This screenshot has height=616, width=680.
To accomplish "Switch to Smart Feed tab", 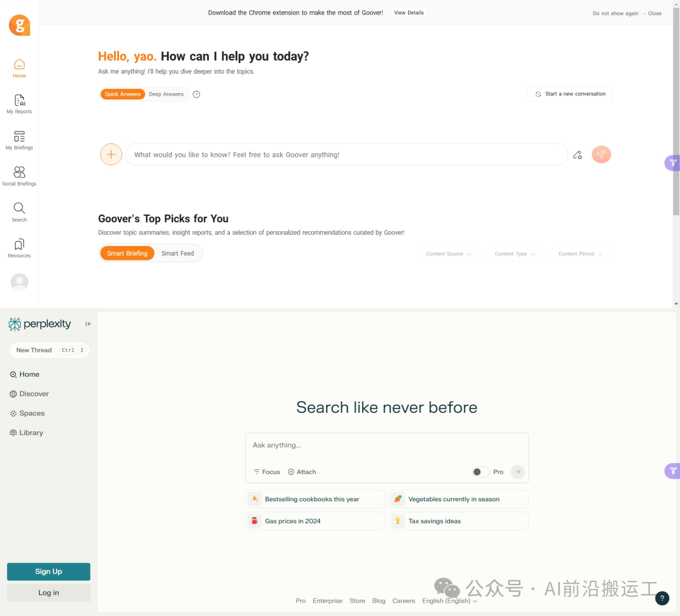I will (x=178, y=253).
